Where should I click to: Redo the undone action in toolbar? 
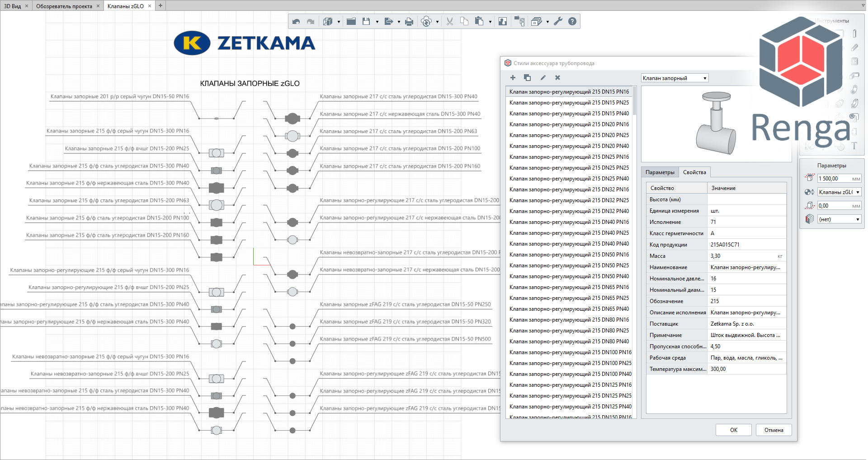pos(311,21)
